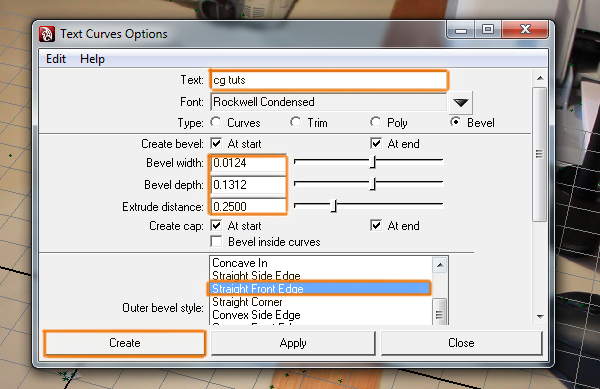Click bevel style list scroll-up arrow

click(440, 265)
